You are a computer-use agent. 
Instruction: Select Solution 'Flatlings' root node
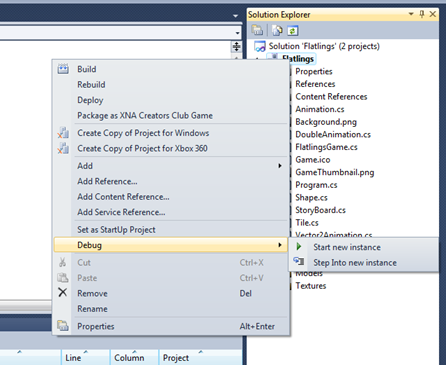324,46
